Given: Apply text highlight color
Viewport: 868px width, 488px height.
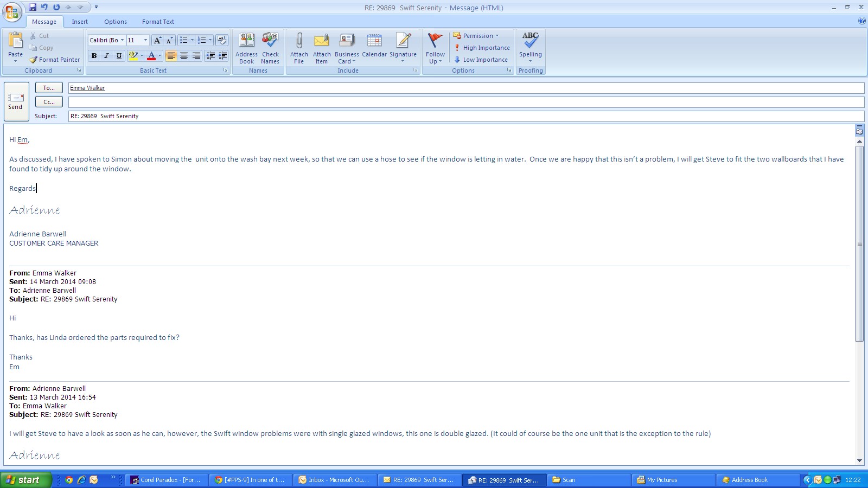Looking at the screenshot, I should (x=133, y=56).
